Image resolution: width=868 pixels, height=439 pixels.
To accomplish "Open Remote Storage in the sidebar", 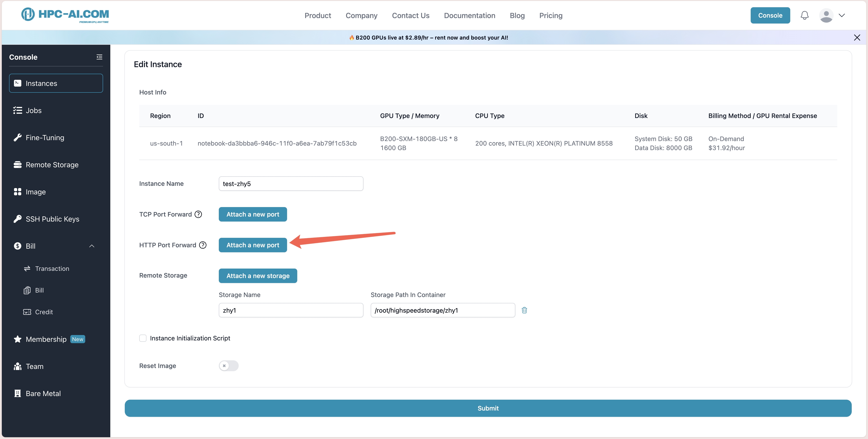I will point(52,165).
